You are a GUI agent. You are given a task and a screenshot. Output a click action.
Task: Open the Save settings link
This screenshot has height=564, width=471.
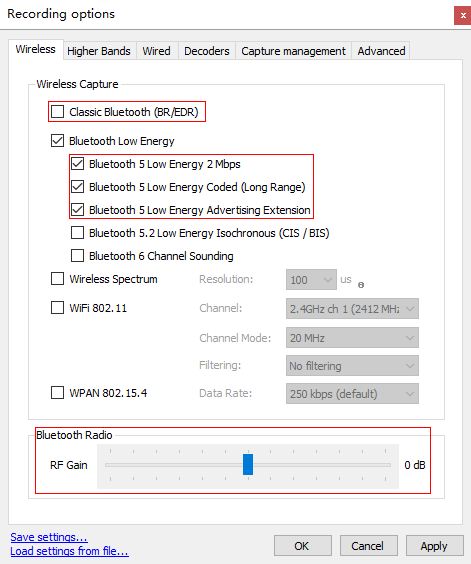49,537
